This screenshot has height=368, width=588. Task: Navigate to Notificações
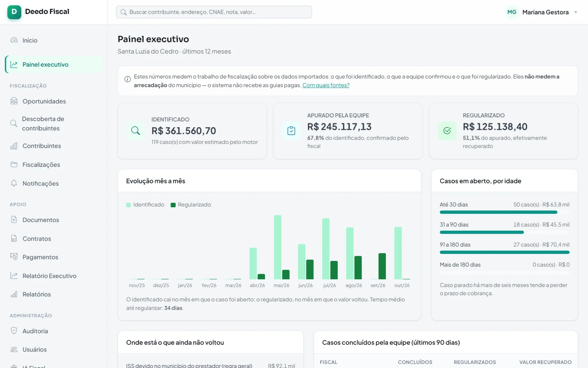[54, 183]
